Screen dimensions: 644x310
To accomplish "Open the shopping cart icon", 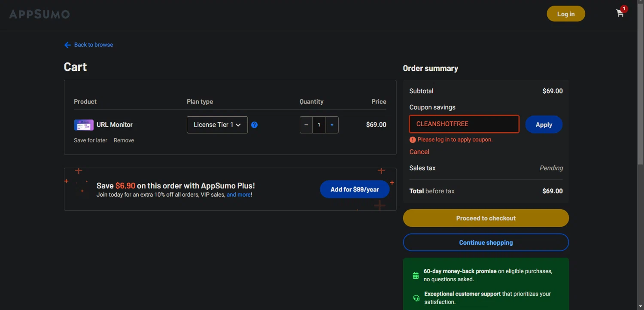I will point(620,13).
